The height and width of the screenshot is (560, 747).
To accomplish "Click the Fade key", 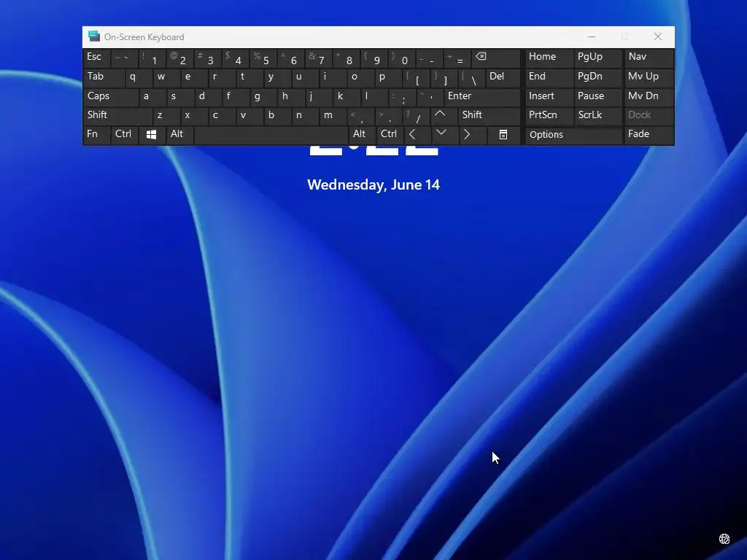I will [649, 135].
